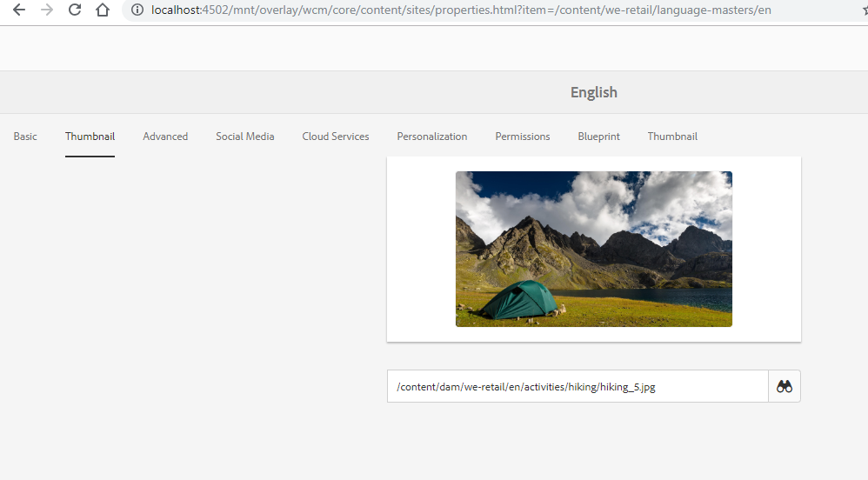Open the Blueprint tab
The width and height of the screenshot is (868, 480).
(x=599, y=137)
